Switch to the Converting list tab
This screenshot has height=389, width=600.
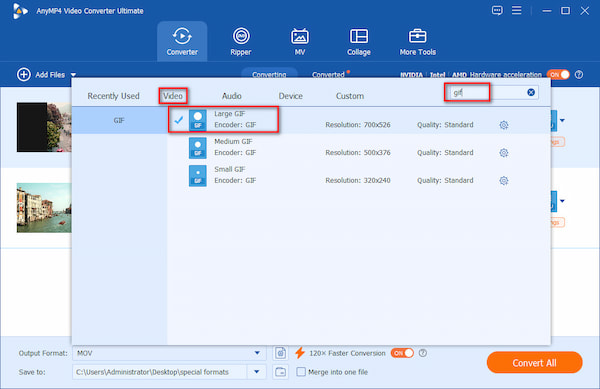(x=269, y=75)
